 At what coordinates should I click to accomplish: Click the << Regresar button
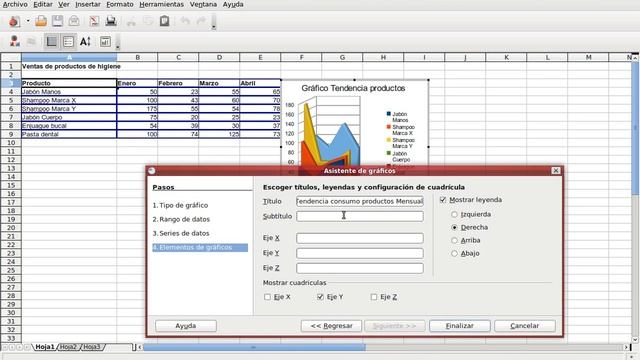tap(331, 326)
